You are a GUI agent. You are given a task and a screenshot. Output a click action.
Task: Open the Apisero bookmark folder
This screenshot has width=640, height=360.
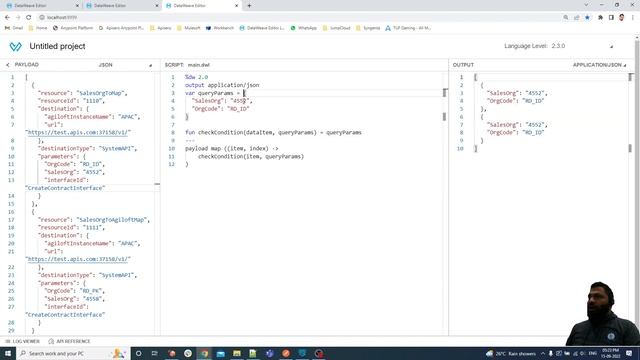point(160,28)
